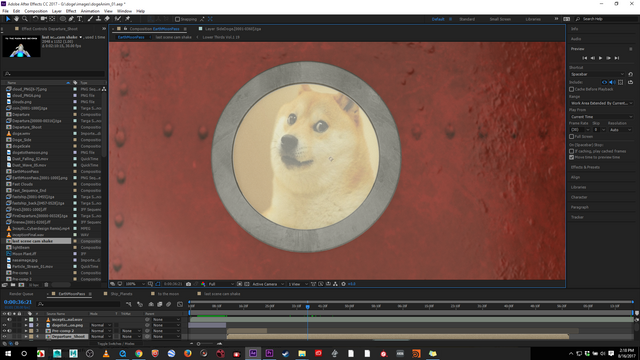The width and height of the screenshot is (640, 360).
Task: Open the Play From Current Time dropdown
Action: click(x=601, y=117)
